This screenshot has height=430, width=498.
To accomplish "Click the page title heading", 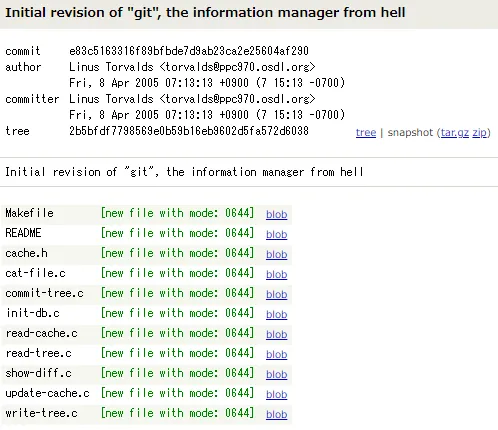I will click(205, 13).
